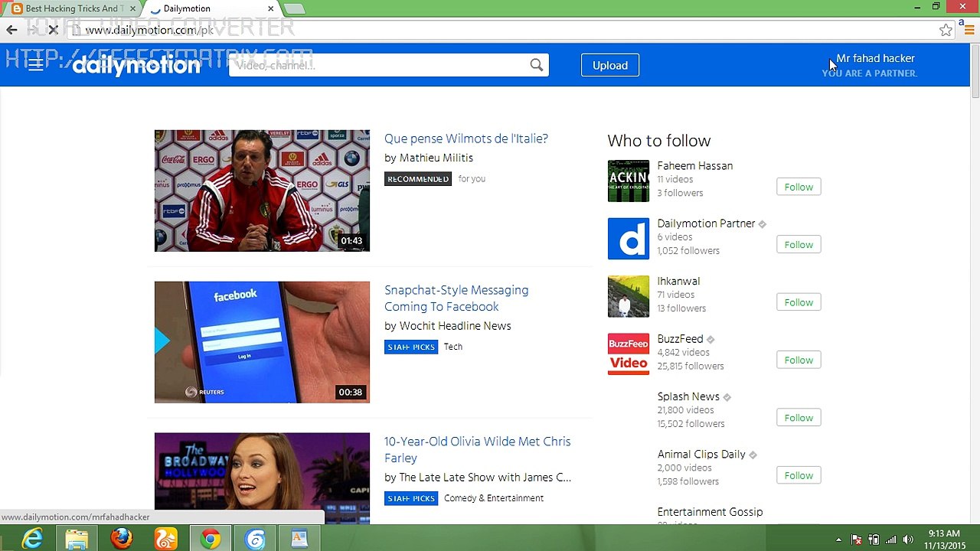Open Firefox from the taskbar

pos(121,539)
